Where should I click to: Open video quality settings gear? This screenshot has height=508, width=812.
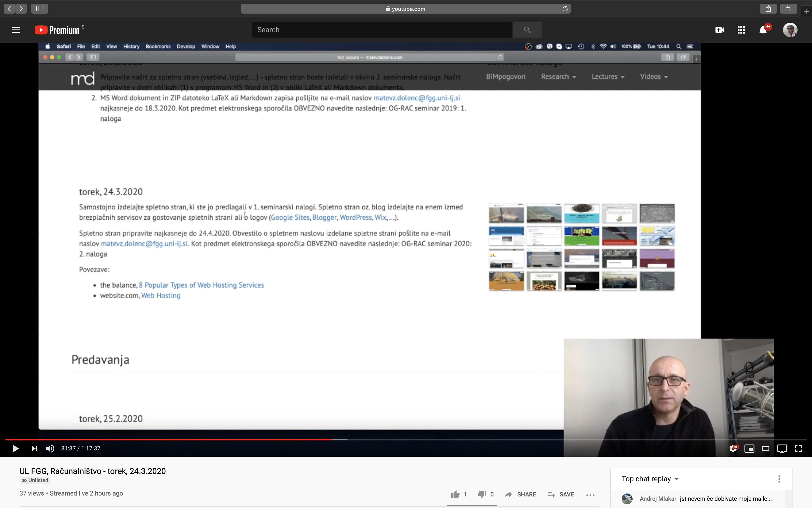733,448
